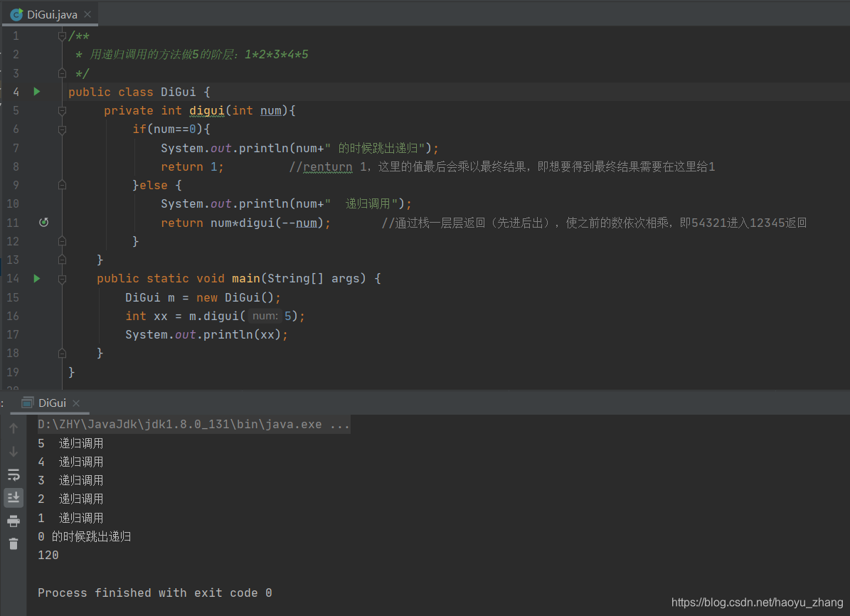
Task: Click the up arrow in the run panel
Action: (x=14, y=428)
